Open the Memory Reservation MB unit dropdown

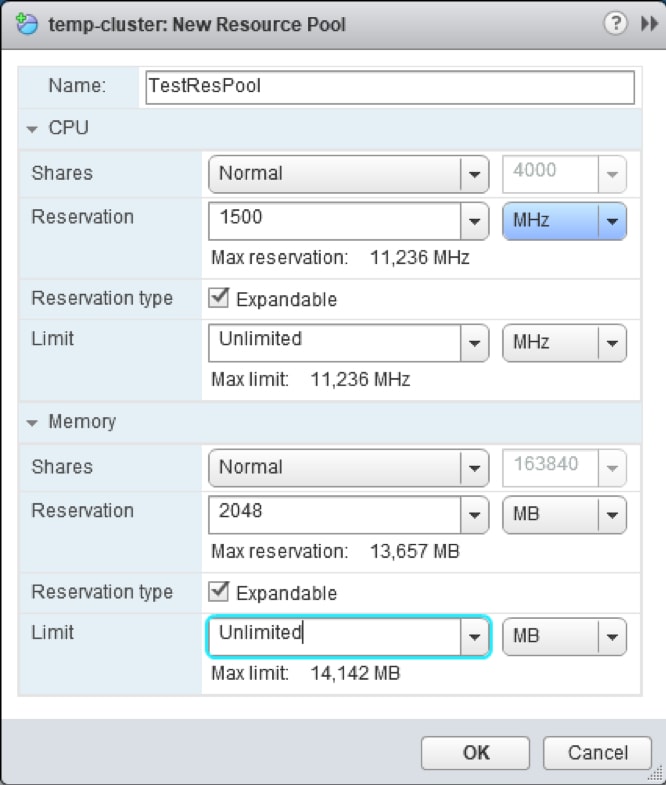611,515
